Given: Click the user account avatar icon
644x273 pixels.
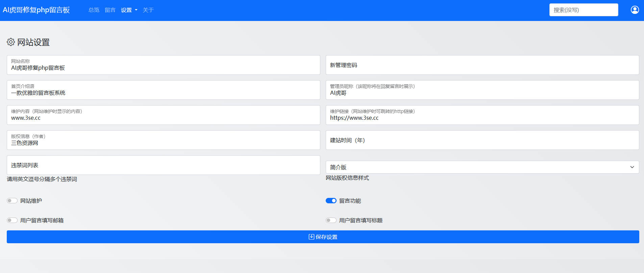Looking at the screenshot, I should click(x=635, y=10).
